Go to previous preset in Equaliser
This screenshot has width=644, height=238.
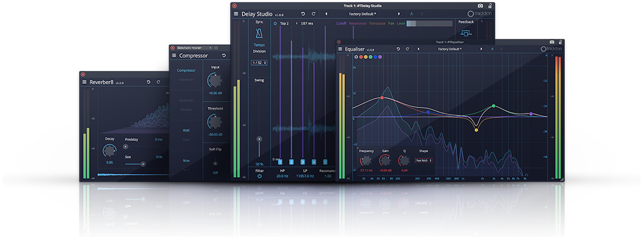point(418,49)
